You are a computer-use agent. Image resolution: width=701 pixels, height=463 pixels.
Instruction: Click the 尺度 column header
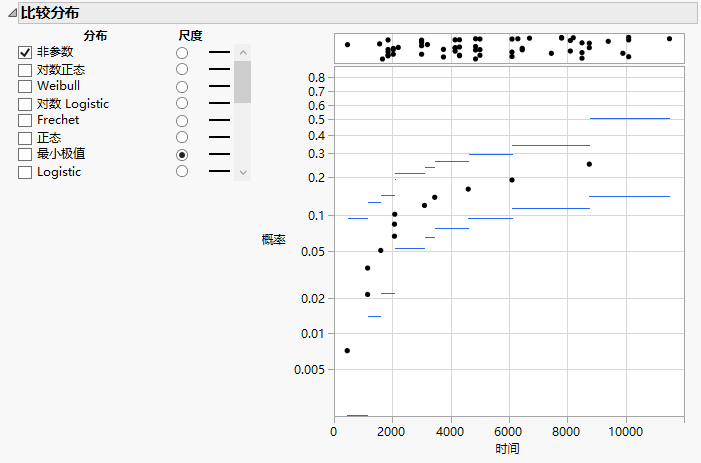[190, 35]
